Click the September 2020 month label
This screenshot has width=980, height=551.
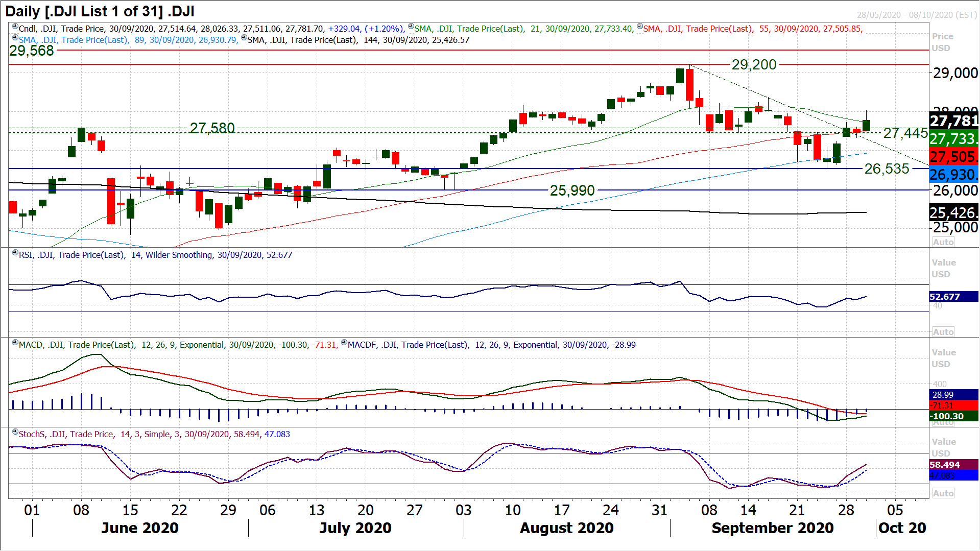click(773, 528)
